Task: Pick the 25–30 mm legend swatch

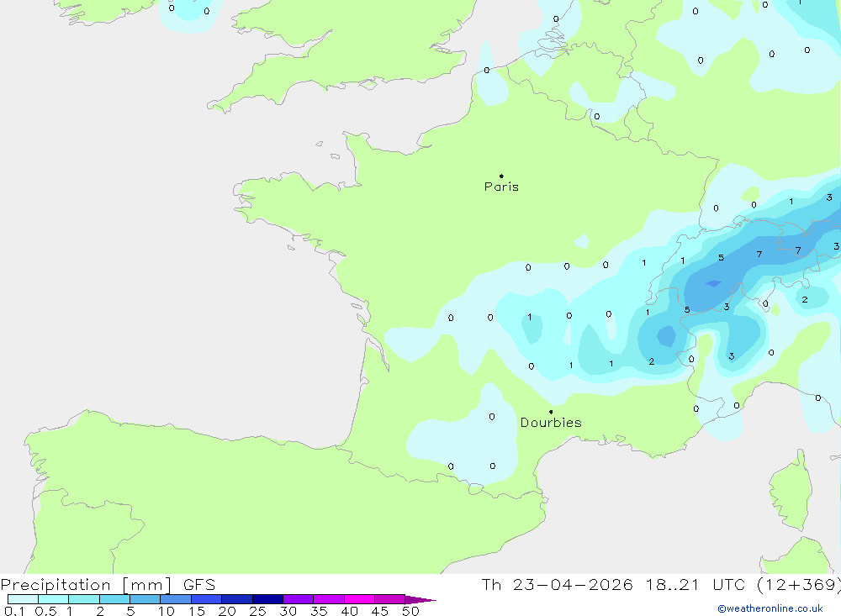Action: point(267,599)
